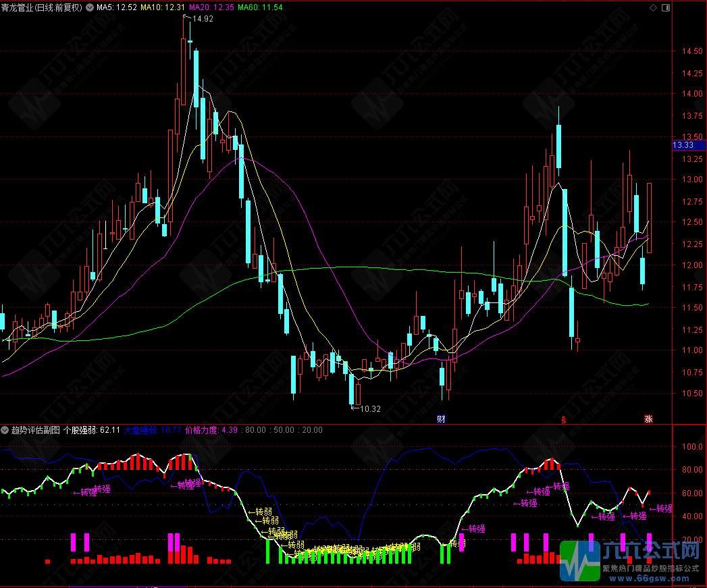Open the 趋势评估副图 indicator menu circle icon

click(5, 430)
